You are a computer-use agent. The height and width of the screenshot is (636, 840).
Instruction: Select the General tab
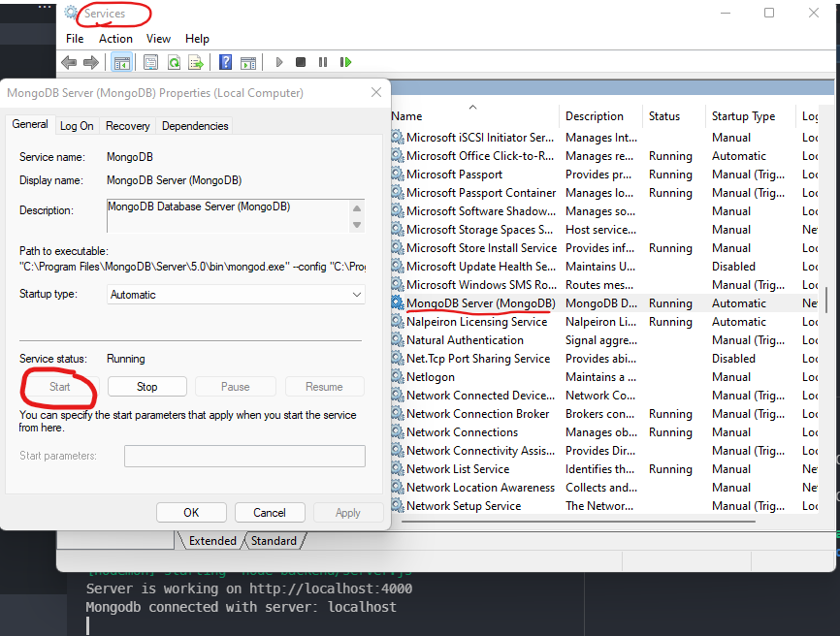pyautogui.click(x=30, y=124)
